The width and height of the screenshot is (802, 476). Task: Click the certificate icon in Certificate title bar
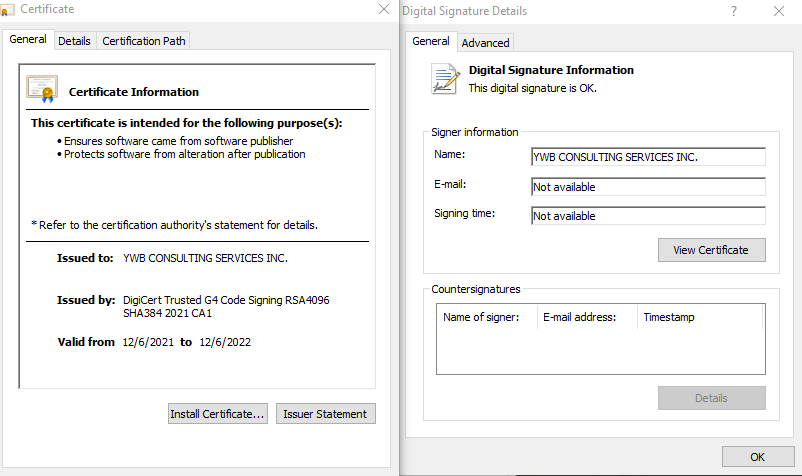point(8,9)
